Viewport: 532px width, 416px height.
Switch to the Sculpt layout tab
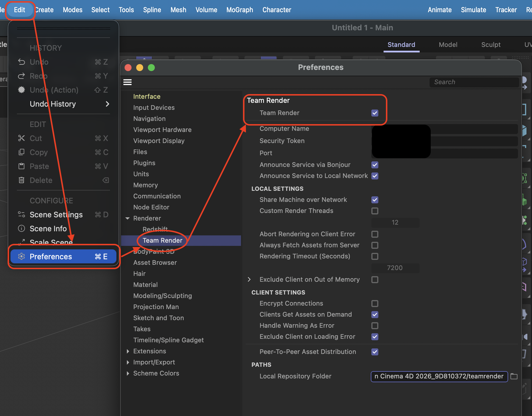(x=491, y=45)
